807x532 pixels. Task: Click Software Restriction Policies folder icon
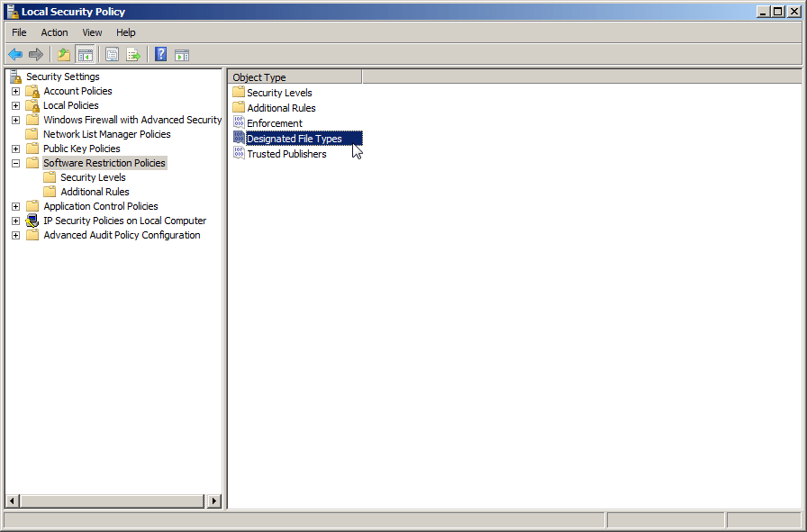[x=32, y=163]
